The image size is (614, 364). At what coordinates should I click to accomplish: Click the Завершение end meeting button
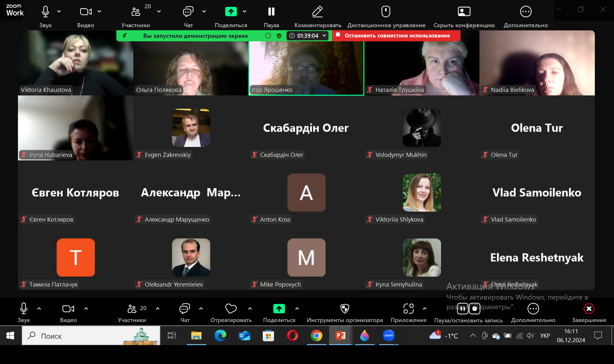pyautogui.click(x=589, y=309)
